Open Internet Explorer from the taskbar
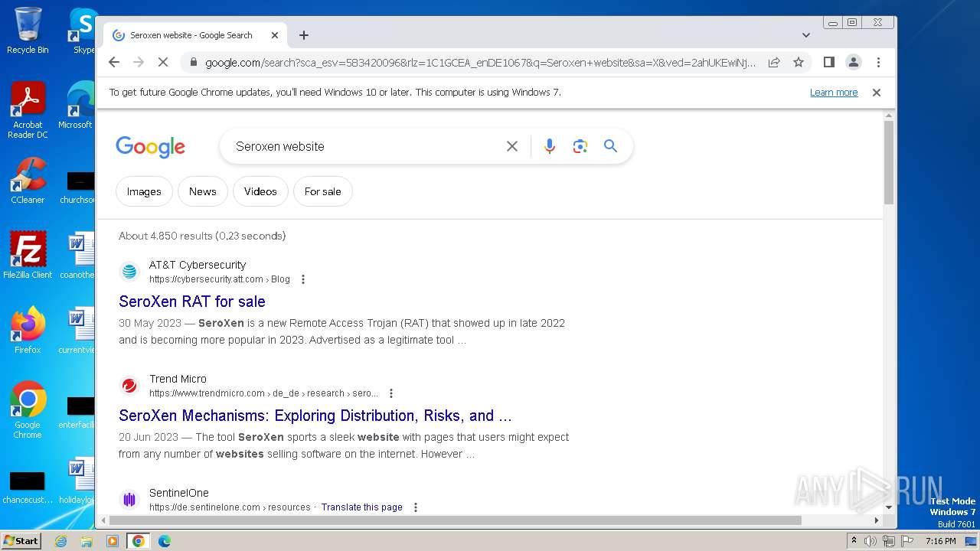Viewport: 980px width, 551px height. tap(61, 541)
